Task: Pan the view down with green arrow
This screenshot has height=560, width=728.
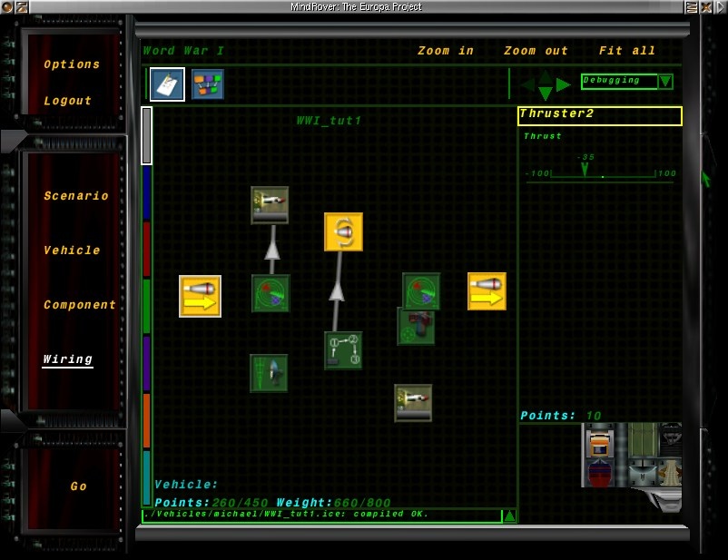Action: [546, 93]
